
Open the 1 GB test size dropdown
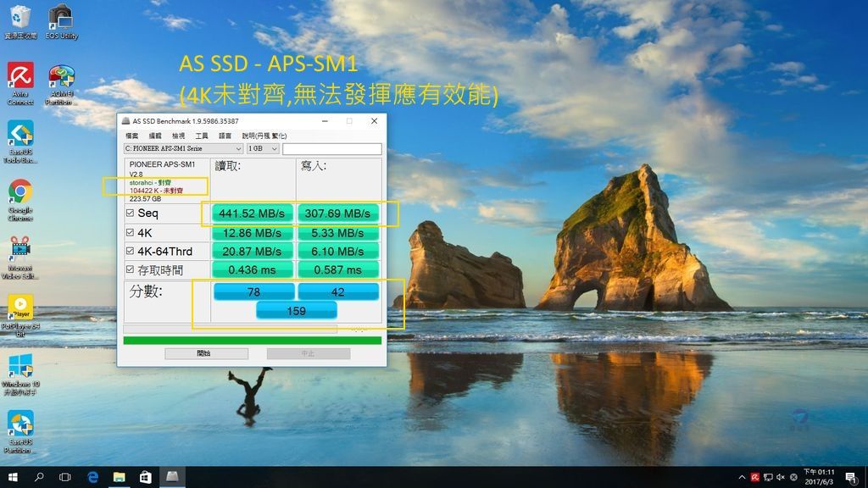tap(263, 148)
